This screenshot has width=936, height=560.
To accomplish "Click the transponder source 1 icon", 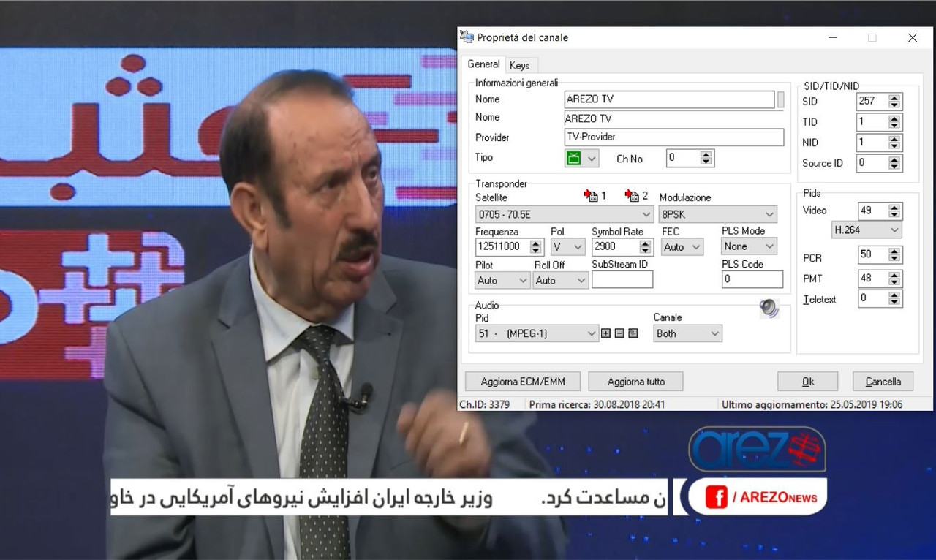I will tap(592, 195).
